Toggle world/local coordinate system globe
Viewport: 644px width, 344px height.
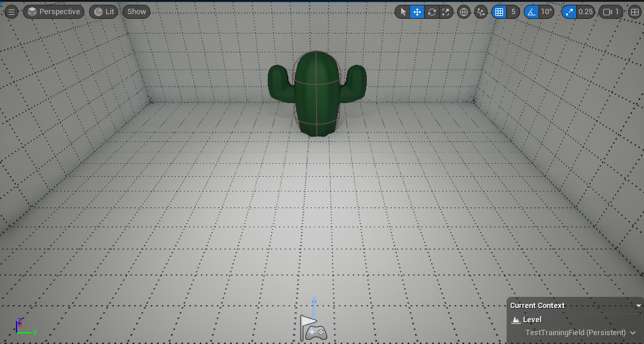[x=464, y=12]
